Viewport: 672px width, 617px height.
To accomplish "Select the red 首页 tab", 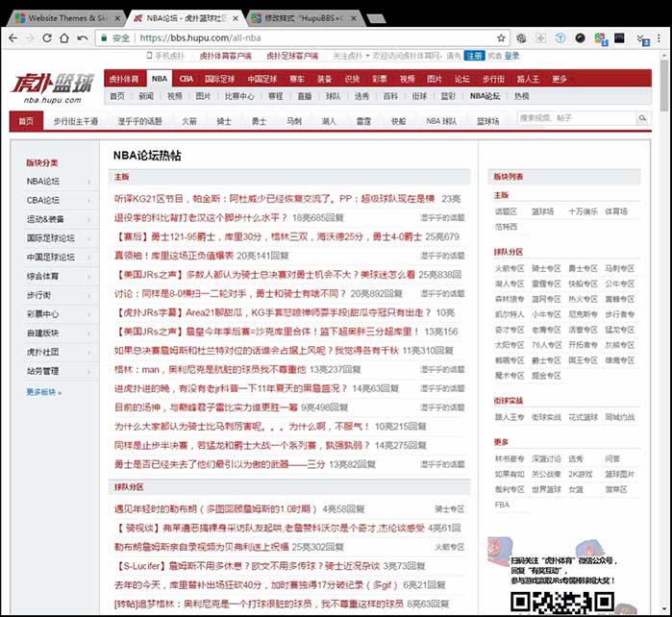I will [x=26, y=121].
